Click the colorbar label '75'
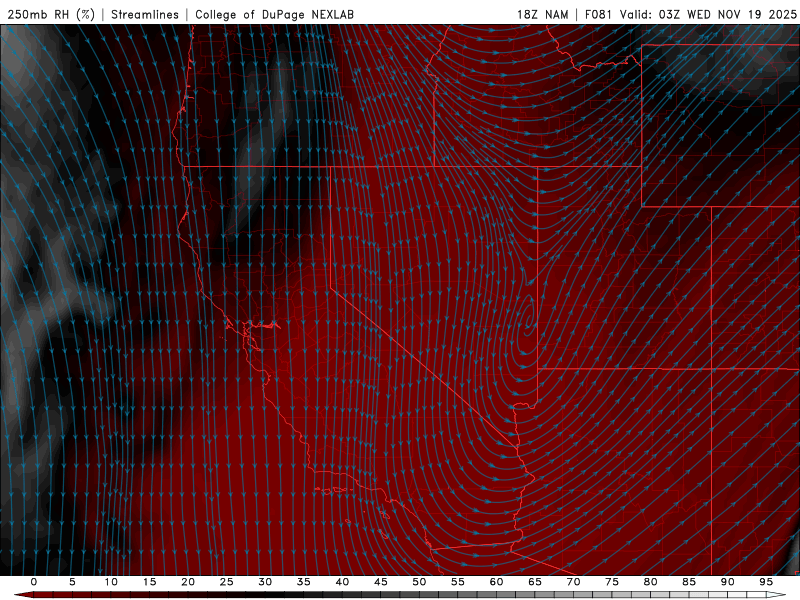The width and height of the screenshot is (800, 600). pos(612,582)
